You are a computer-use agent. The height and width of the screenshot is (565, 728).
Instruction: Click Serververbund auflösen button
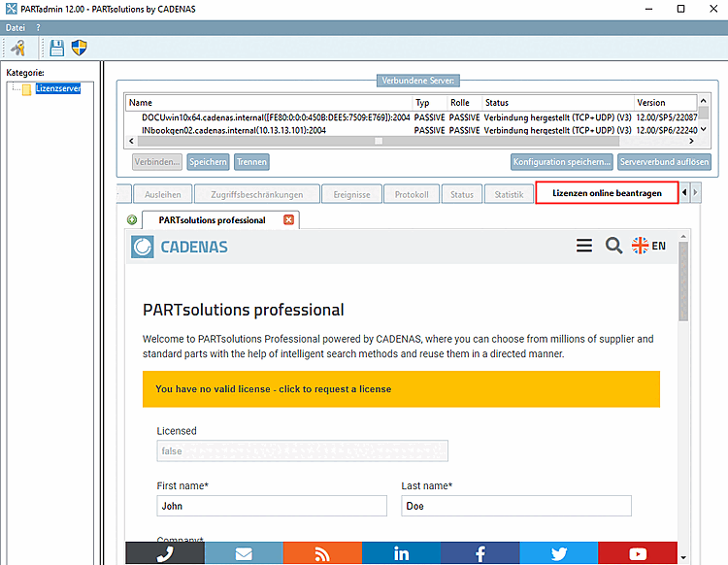(x=664, y=162)
